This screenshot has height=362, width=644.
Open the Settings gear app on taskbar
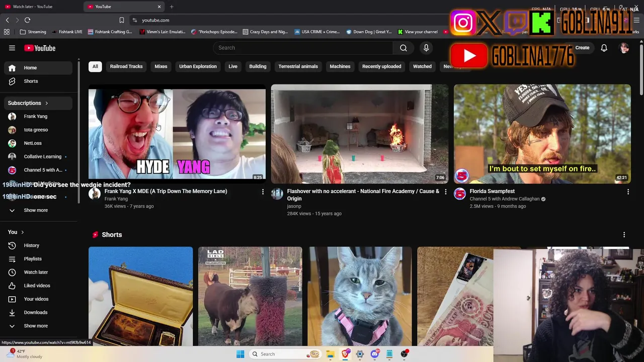coord(360,354)
